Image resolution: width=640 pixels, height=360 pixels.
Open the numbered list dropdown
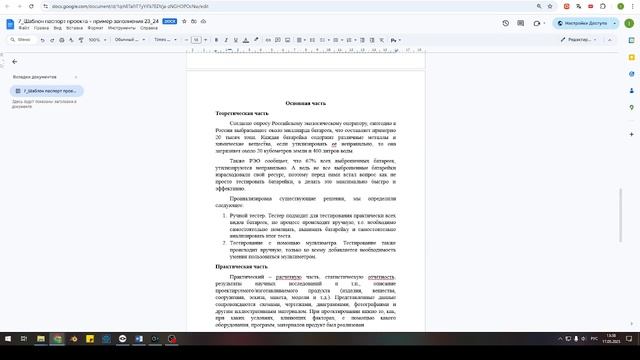click(x=351, y=40)
